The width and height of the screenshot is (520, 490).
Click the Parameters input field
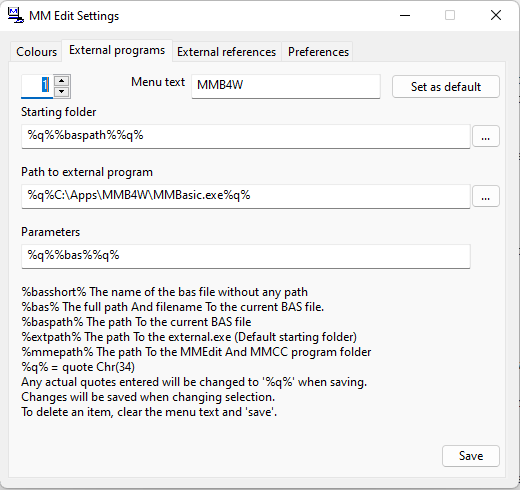[x=246, y=256]
